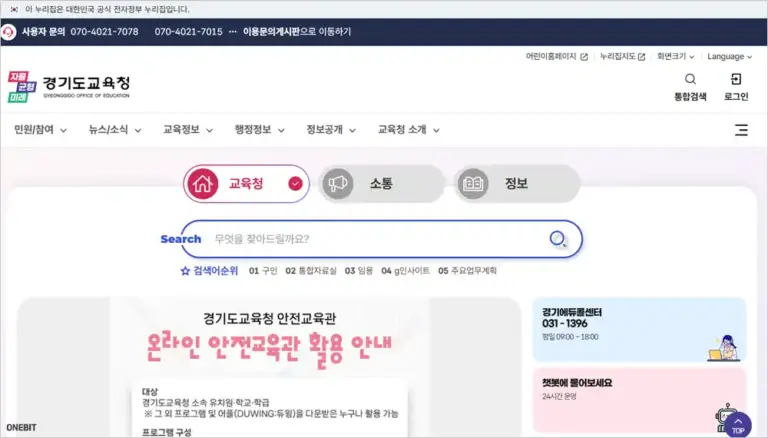The image size is (768, 438).
Task: Expand the 교육청 소개 menu
Action: pyautogui.click(x=408, y=130)
